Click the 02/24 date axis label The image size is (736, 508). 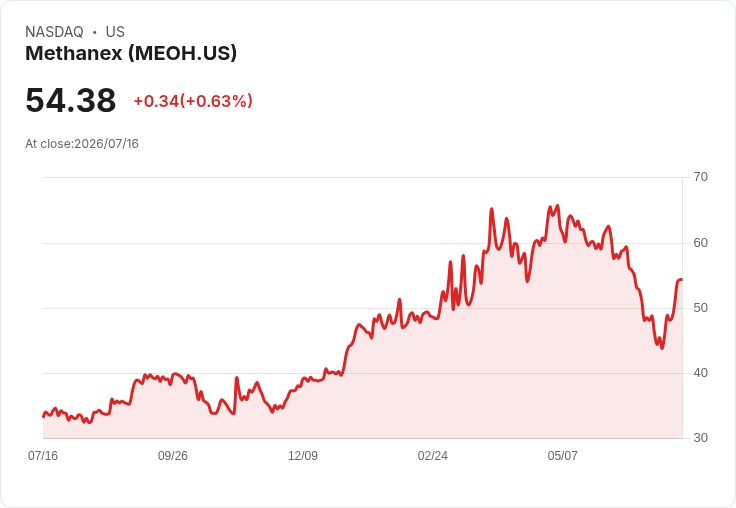(x=432, y=455)
